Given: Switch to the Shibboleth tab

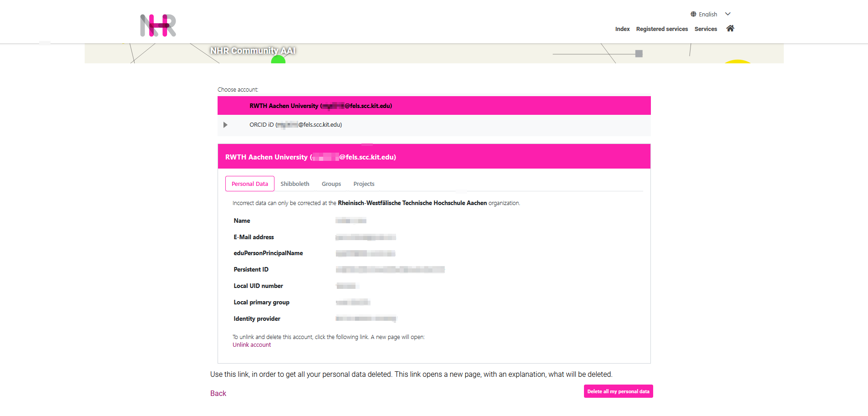Looking at the screenshot, I should pos(294,184).
